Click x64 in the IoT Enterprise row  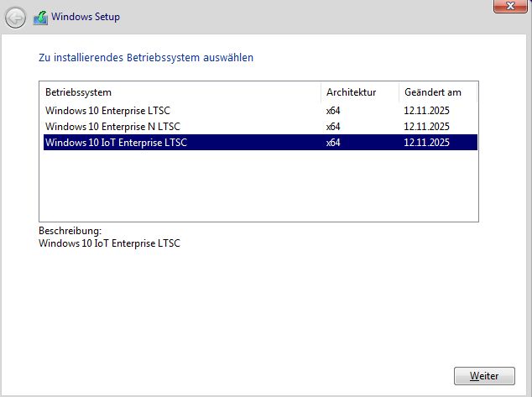tap(333, 143)
